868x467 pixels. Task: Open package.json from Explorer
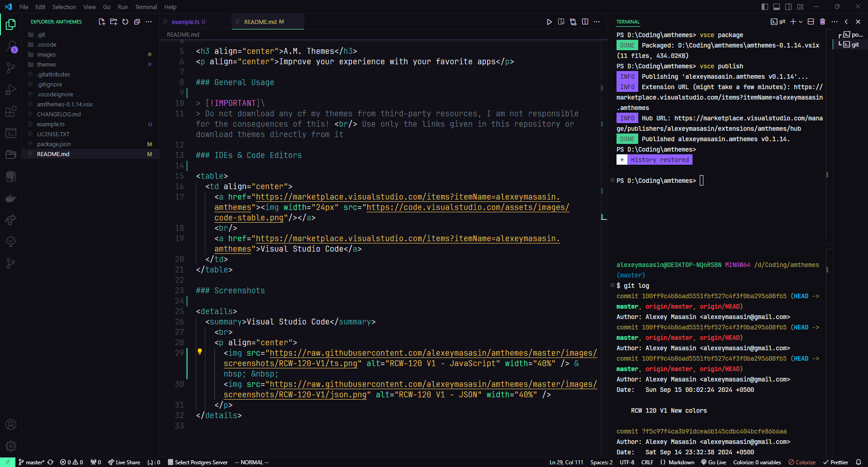pos(90,144)
